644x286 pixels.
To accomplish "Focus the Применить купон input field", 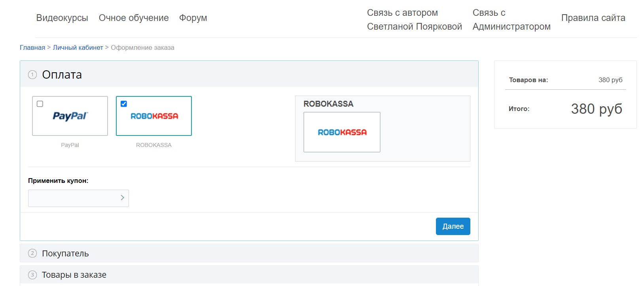I will pyautogui.click(x=73, y=198).
